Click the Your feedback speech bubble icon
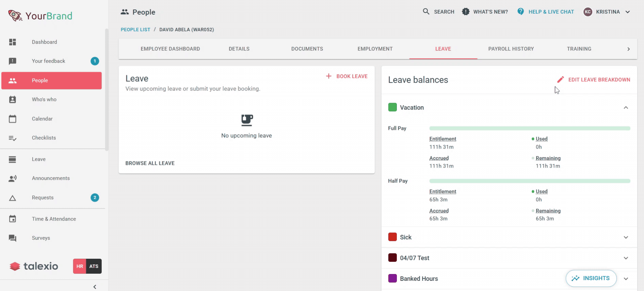Viewport: 644px width, 291px height. point(13,61)
